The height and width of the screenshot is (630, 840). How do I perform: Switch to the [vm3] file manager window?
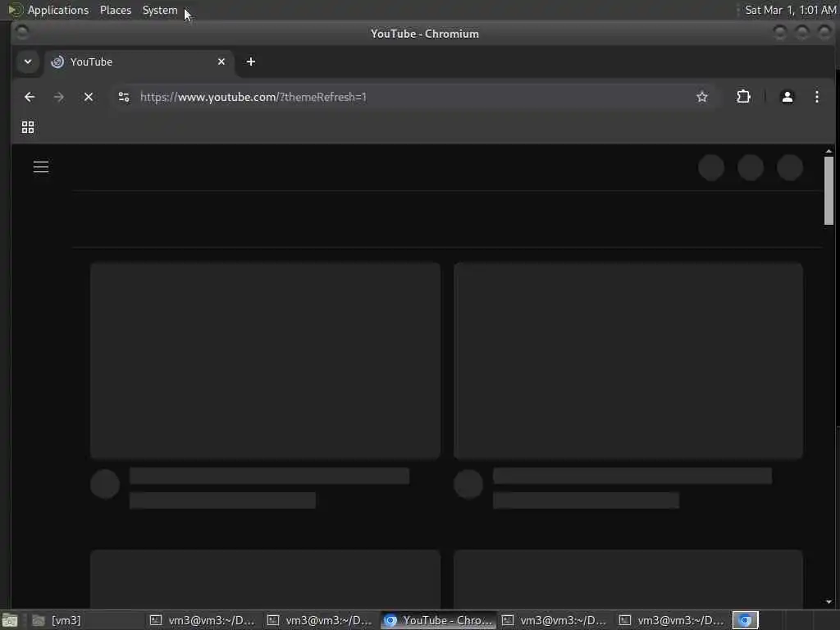[85, 620]
